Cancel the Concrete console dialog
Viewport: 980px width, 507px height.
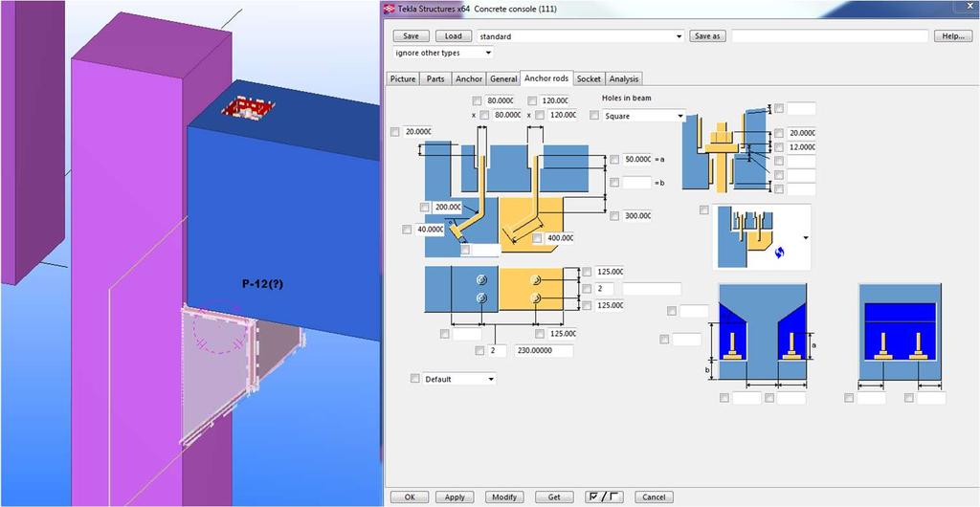point(654,497)
